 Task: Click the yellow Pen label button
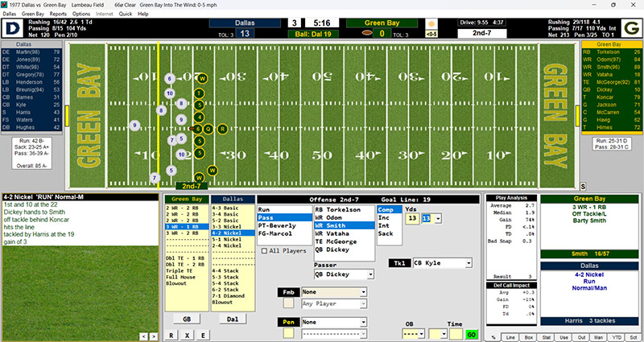pyautogui.click(x=288, y=323)
